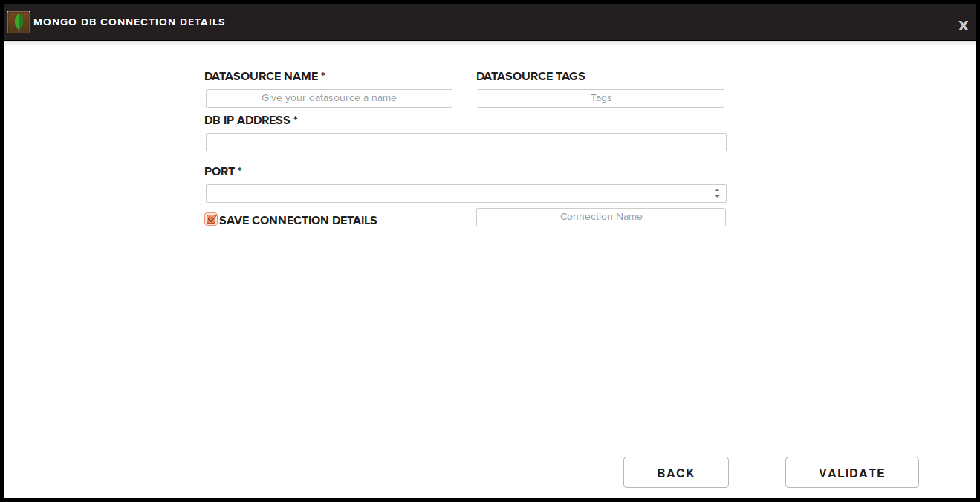Increase port with spinner up arrow
The height and width of the screenshot is (502, 980).
tap(717, 190)
